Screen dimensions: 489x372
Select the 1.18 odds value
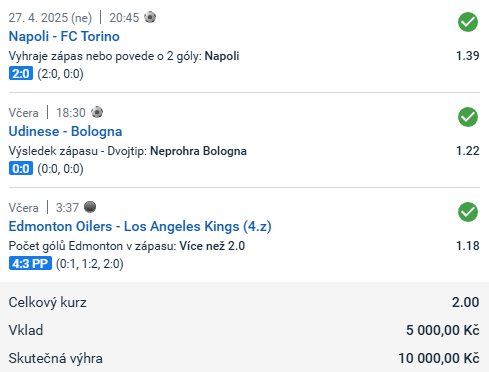pos(468,246)
